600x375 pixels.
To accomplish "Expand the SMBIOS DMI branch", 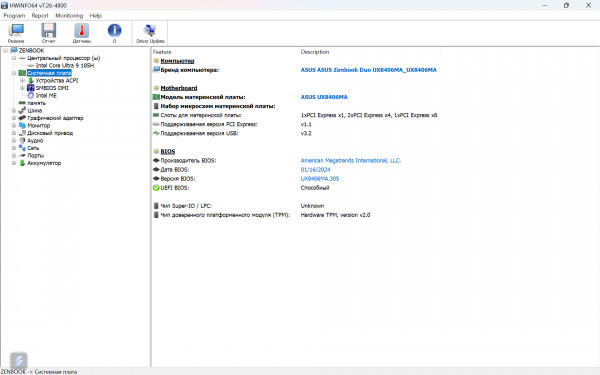I will [x=22, y=88].
